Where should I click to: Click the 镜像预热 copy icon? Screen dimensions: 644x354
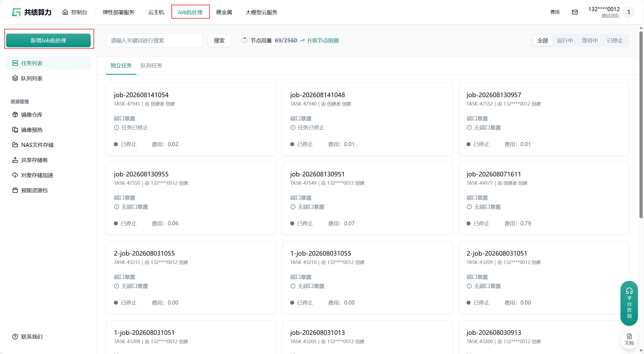pyautogui.click(x=15, y=130)
